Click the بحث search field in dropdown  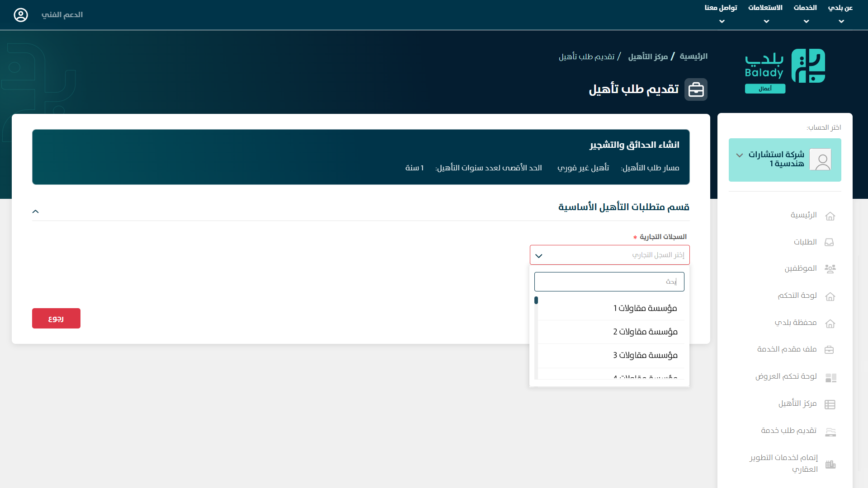(x=609, y=282)
